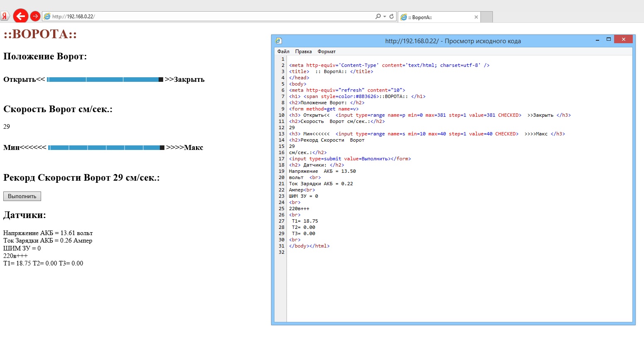Go forward with the red forward arrow
Viewport: 644px width, 346px height.
click(35, 16)
